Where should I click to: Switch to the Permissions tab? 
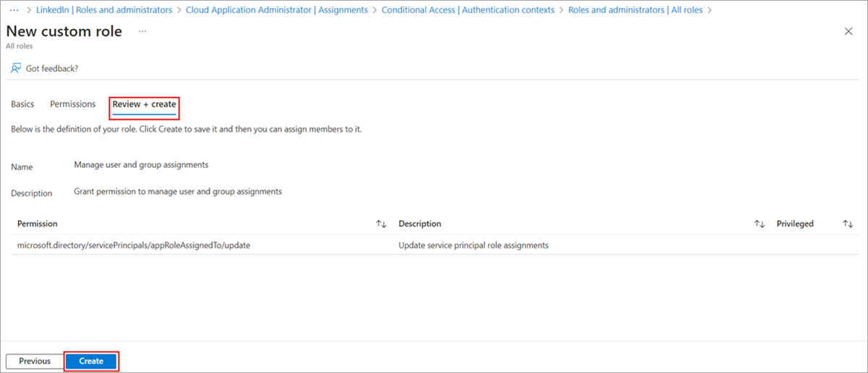click(x=73, y=104)
